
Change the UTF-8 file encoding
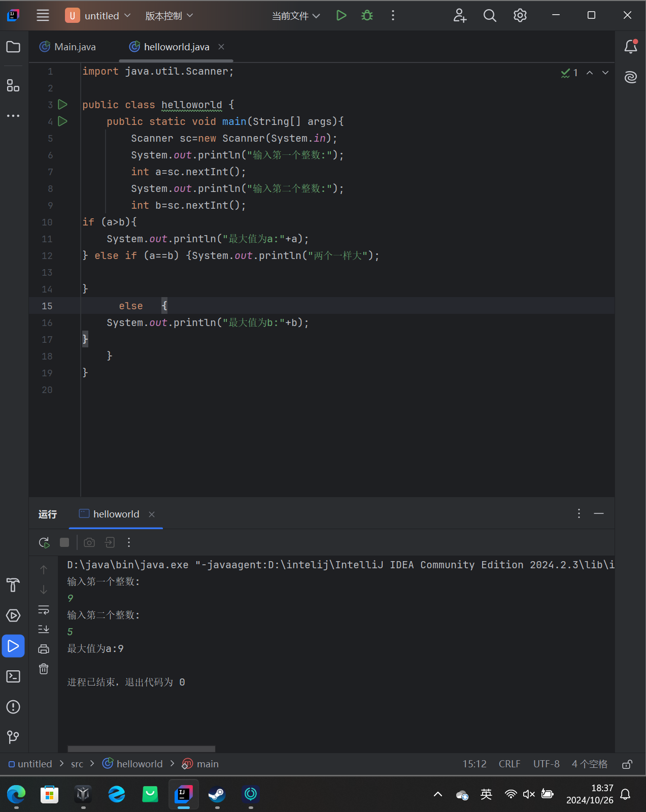point(547,764)
